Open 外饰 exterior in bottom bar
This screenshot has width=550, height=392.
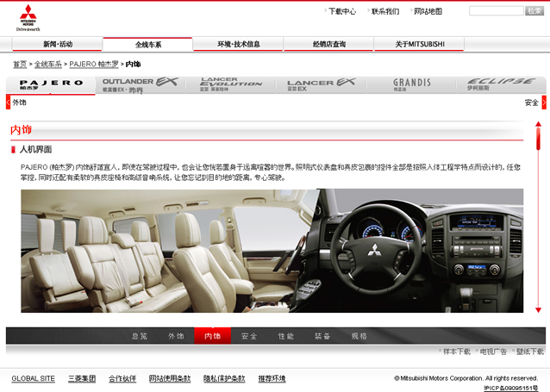[x=176, y=336]
